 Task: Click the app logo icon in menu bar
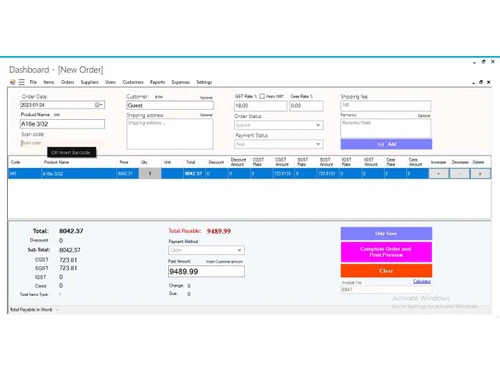click(12, 82)
